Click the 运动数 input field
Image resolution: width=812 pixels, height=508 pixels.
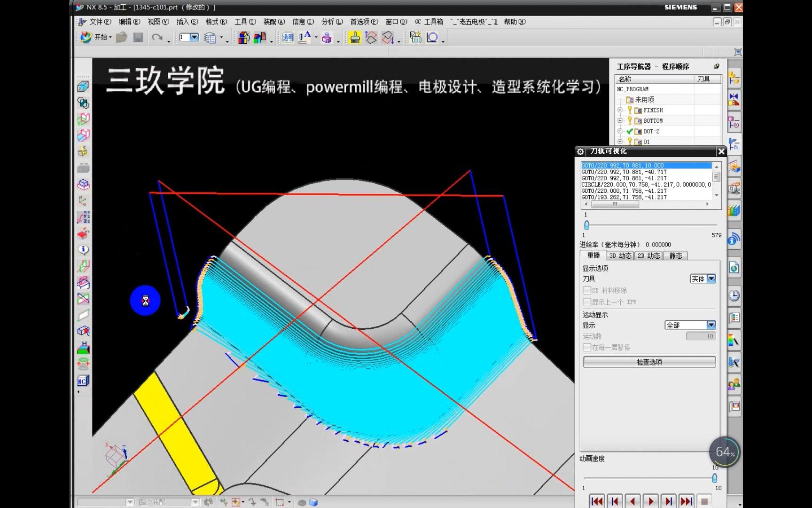point(701,336)
